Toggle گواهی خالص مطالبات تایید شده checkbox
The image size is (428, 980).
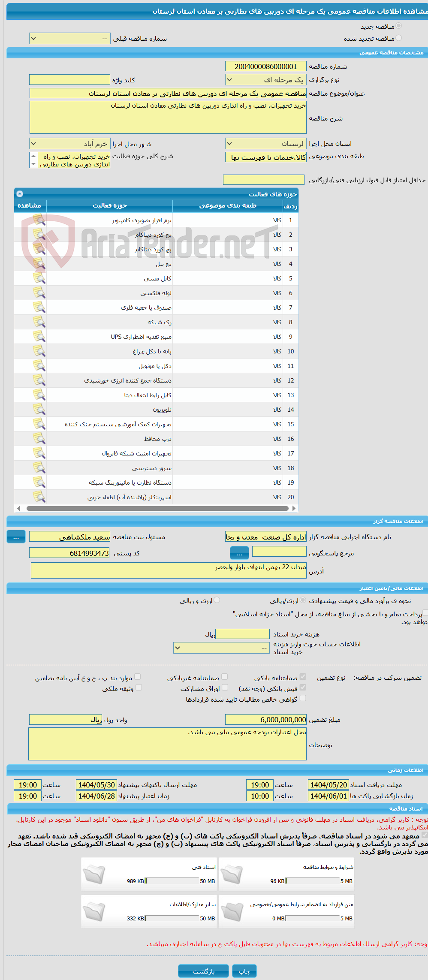303,698
